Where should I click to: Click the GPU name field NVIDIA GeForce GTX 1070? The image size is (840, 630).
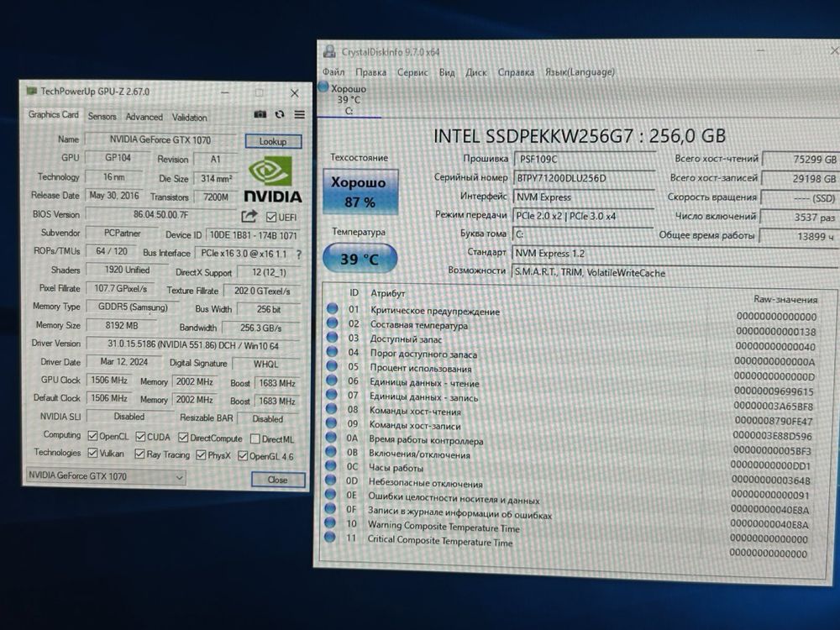[160, 139]
